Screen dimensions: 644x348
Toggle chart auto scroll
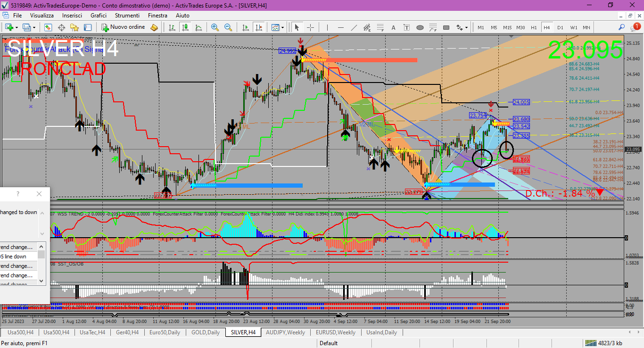245,27
